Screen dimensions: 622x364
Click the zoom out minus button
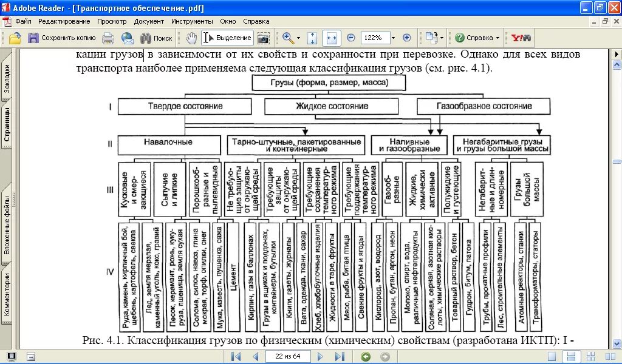coord(350,38)
